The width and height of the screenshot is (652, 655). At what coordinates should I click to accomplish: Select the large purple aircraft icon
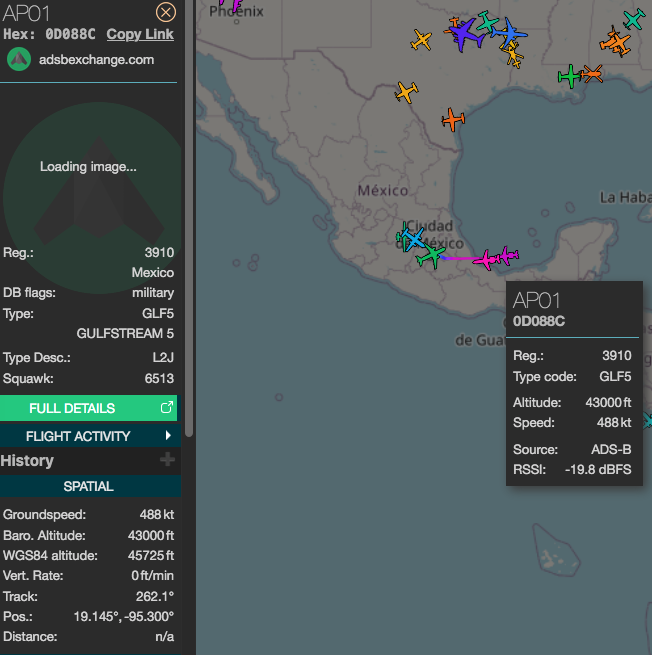click(465, 34)
